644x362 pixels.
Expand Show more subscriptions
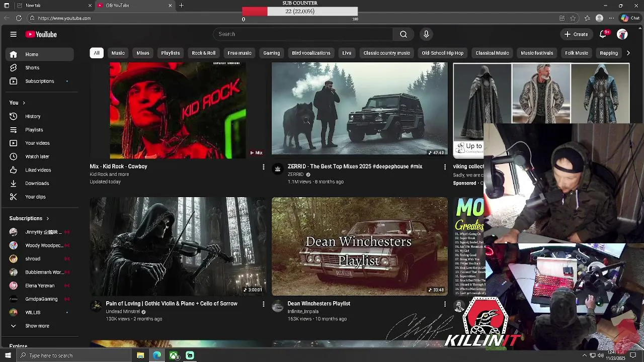40,326
